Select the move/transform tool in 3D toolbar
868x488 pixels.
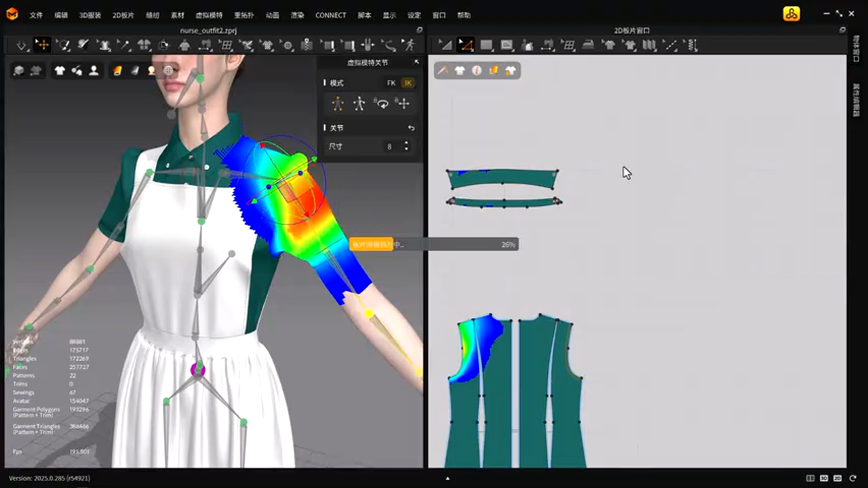(42, 45)
